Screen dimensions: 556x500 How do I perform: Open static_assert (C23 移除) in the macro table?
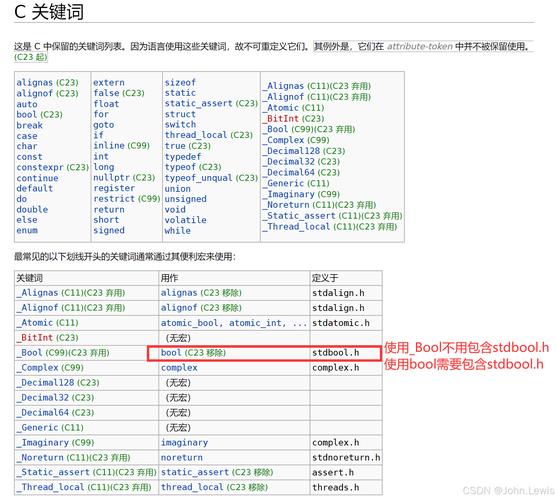[x=217, y=472]
